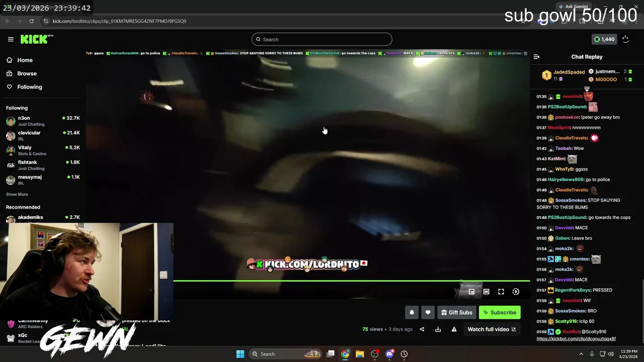The height and width of the screenshot is (362, 644).
Task: Download the clip
Action: coord(438,329)
